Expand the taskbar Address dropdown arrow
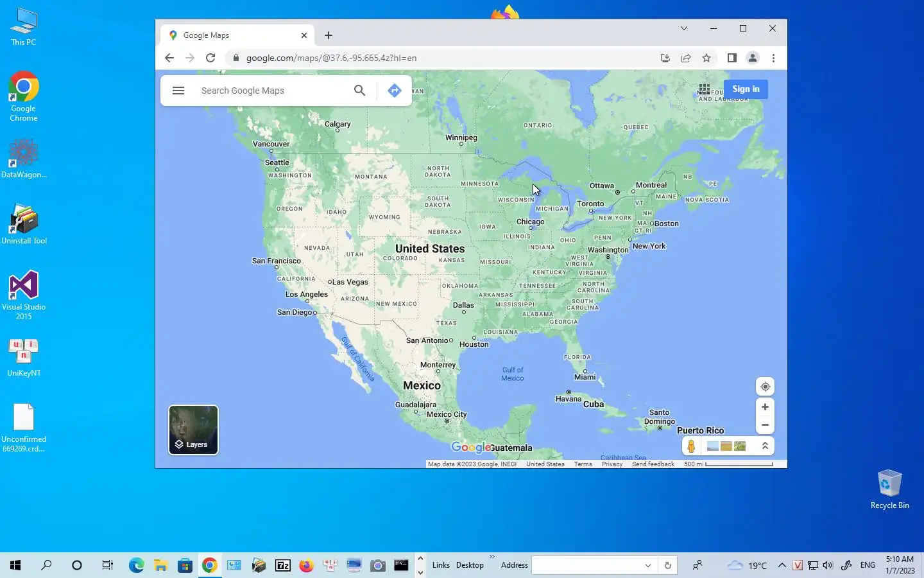924x578 pixels. 648,565
